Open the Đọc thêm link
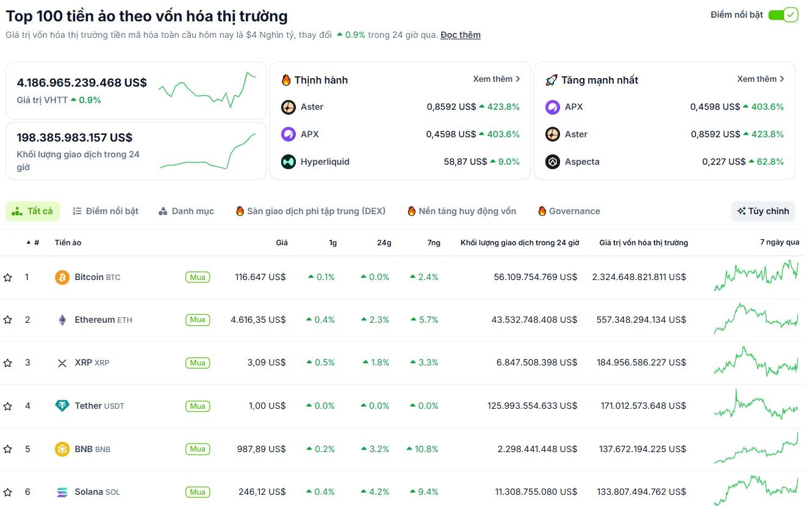The width and height of the screenshot is (812, 507). pyautogui.click(x=461, y=35)
